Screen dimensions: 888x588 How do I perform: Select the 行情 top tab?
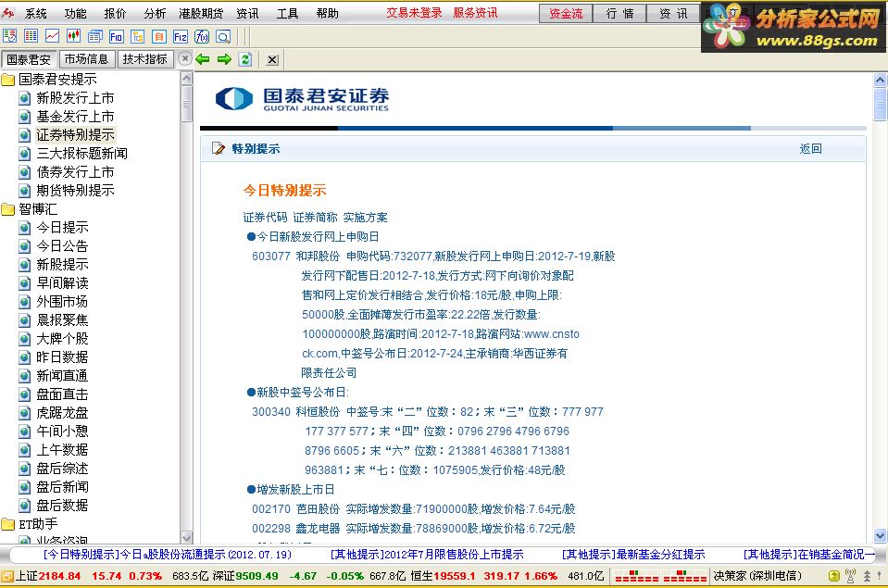619,13
